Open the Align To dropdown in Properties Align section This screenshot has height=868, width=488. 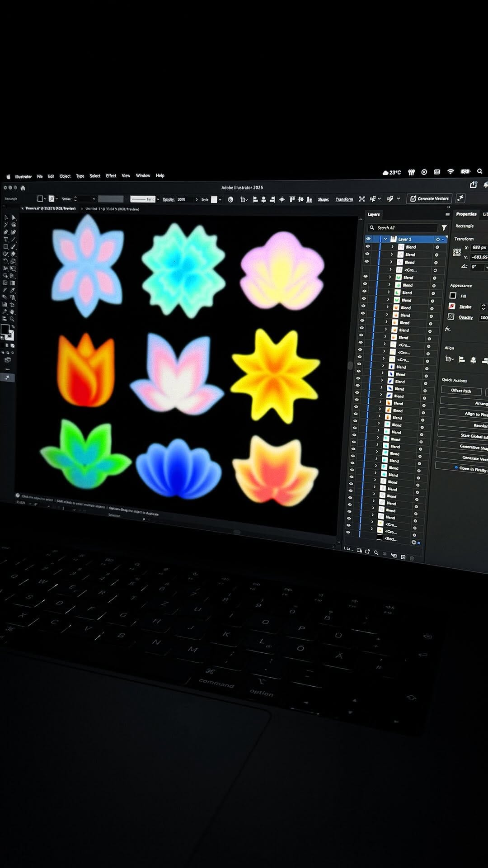click(449, 359)
